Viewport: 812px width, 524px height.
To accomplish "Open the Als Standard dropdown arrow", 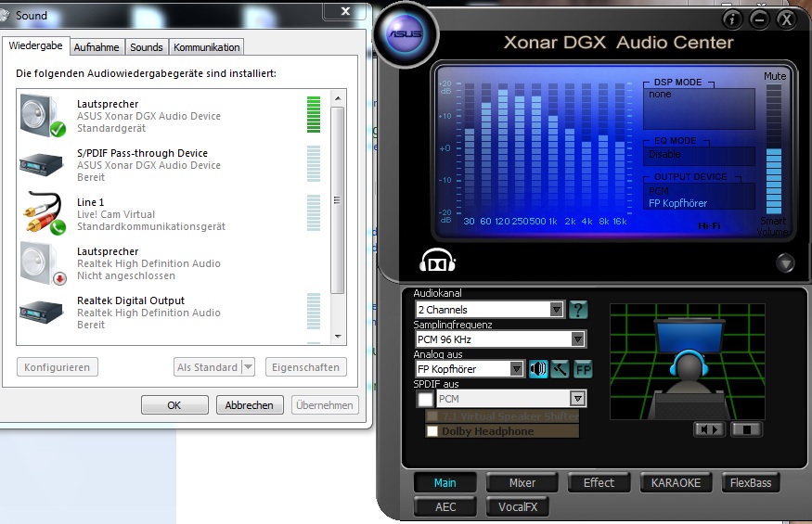I will coord(249,367).
